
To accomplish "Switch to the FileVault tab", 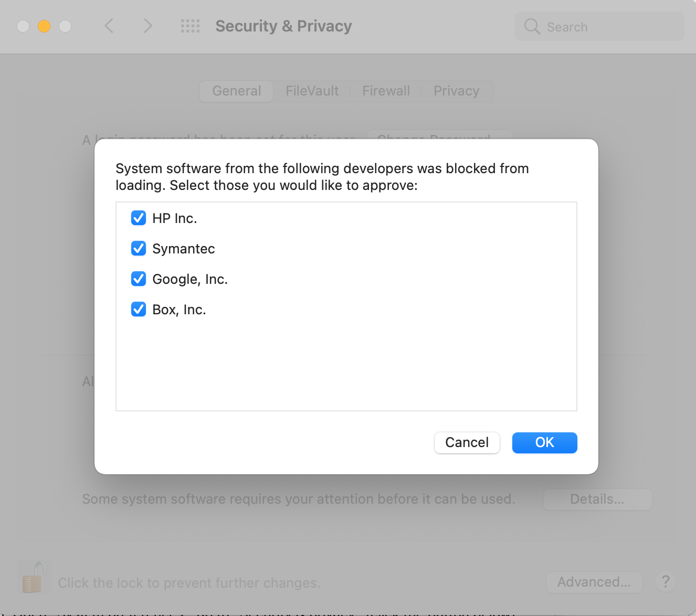I will 312,91.
